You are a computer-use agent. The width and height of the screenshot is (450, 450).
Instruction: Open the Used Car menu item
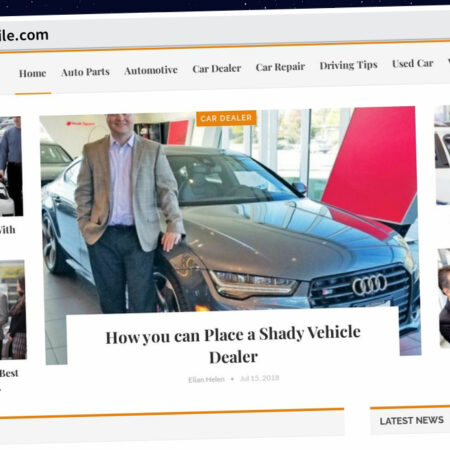413,63
